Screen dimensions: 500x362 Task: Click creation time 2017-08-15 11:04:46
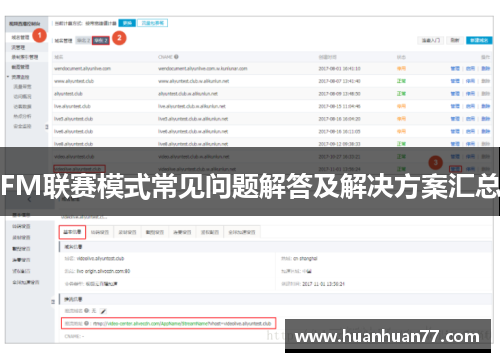[x=339, y=106]
